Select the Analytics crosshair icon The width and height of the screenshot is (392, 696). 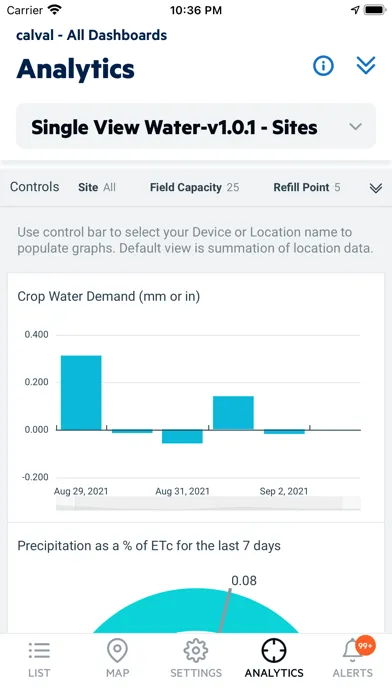pyautogui.click(x=274, y=651)
